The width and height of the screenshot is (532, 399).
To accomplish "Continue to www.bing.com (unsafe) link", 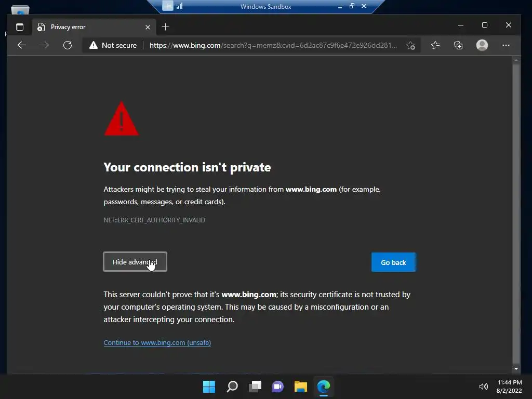I will [157, 343].
